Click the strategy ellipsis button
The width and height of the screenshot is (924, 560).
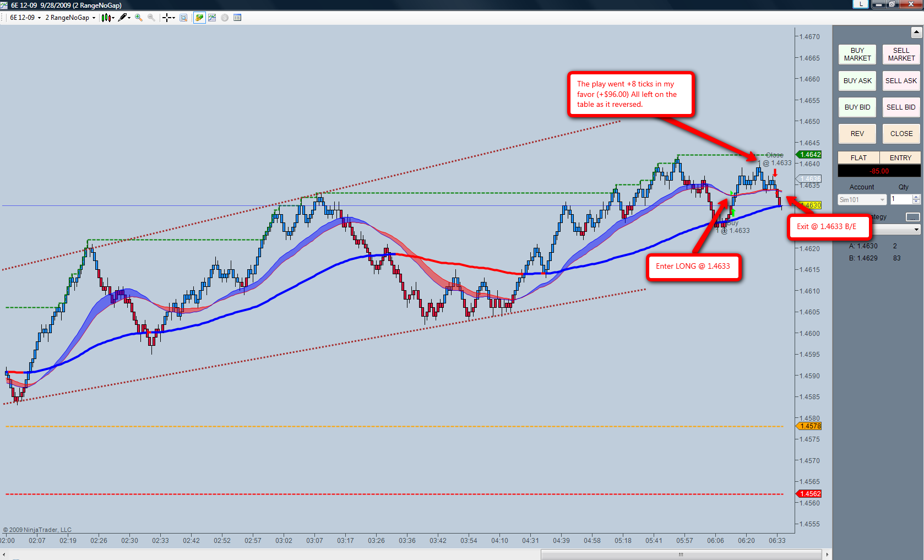click(912, 217)
